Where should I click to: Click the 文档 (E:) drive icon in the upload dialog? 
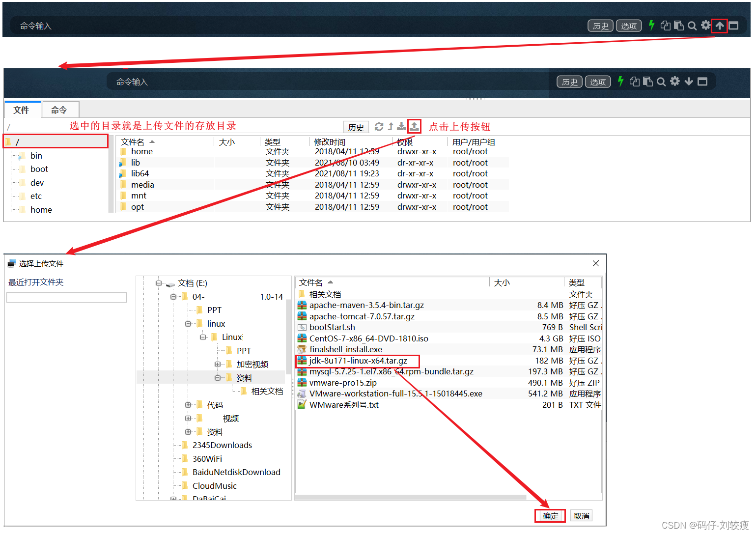coord(170,284)
